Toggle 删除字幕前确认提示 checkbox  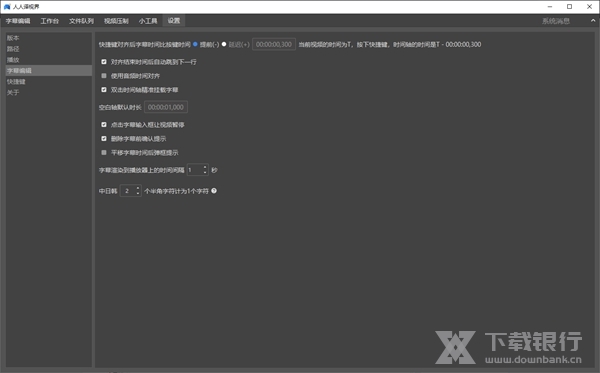(104, 138)
